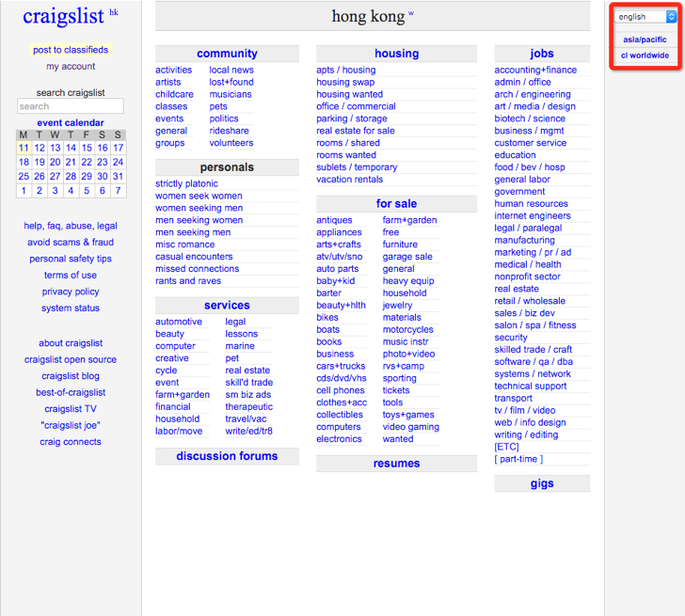Open craigslist open source link
The width and height of the screenshot is (685, 616).
click(x=71, y=360)
